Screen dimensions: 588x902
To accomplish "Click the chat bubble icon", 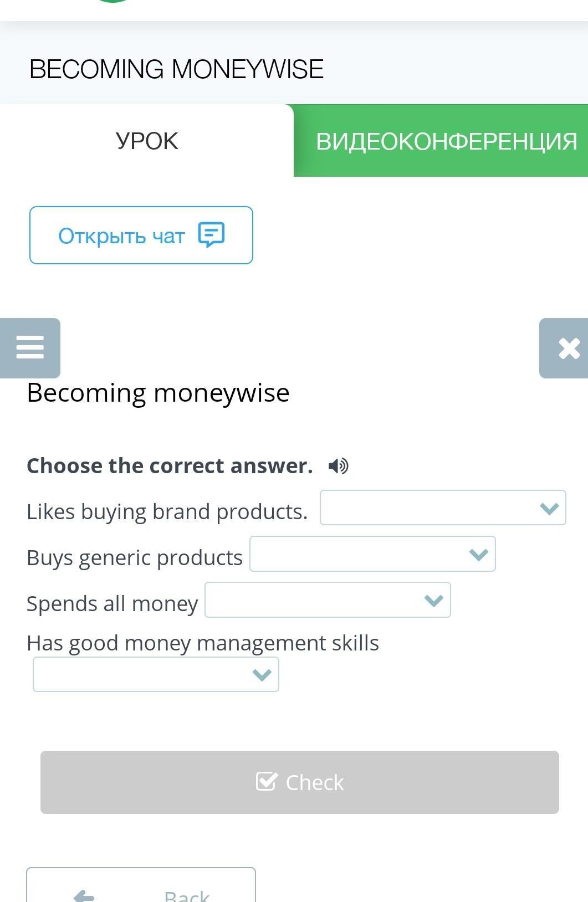I will click(211, 235).
